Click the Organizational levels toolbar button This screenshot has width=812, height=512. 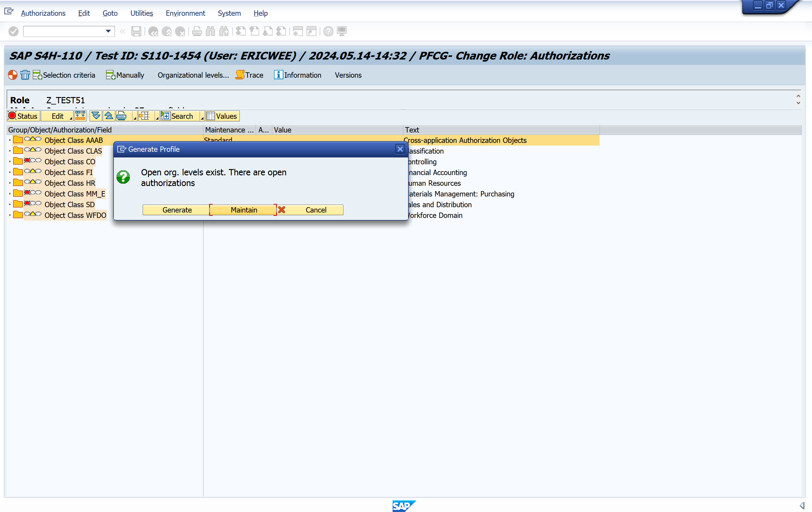click(193, 75)
